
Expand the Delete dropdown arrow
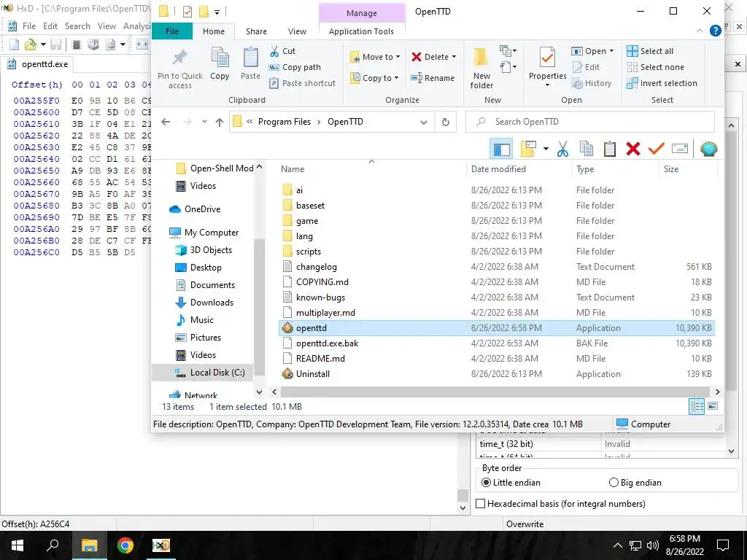coord(454,57)
